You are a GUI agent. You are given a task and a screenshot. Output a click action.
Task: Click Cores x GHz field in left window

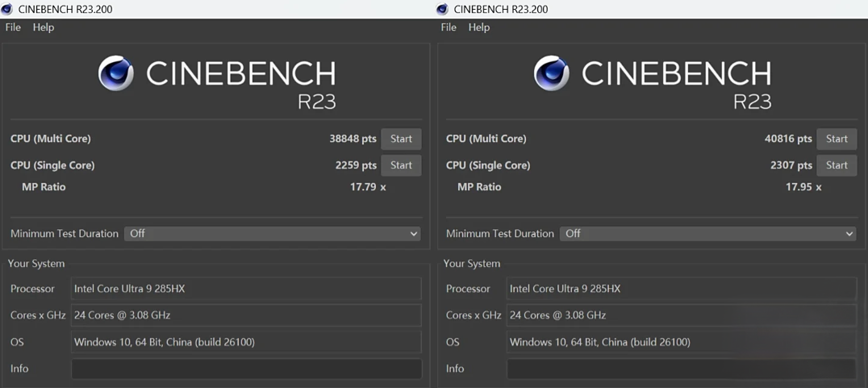tap(246, 315)
